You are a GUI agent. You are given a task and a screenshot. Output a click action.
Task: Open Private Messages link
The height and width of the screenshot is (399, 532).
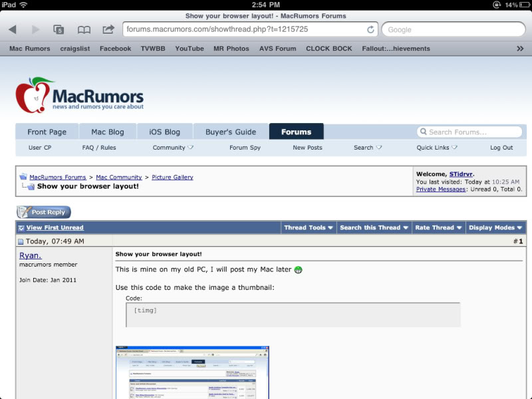click(x=441, y=190)
